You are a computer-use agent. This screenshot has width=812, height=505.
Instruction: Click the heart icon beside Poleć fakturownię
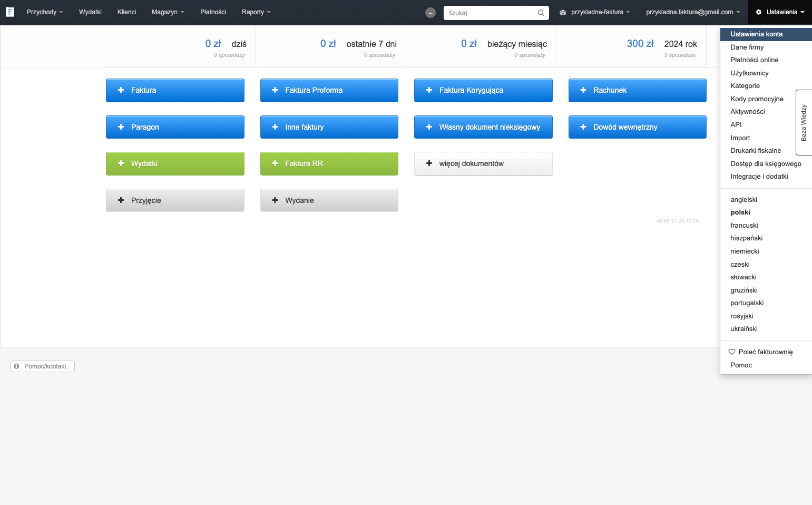point(732,352)
